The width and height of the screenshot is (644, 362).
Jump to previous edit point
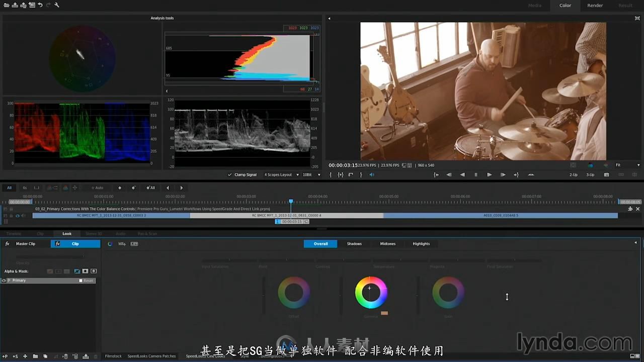click(436, 174)
